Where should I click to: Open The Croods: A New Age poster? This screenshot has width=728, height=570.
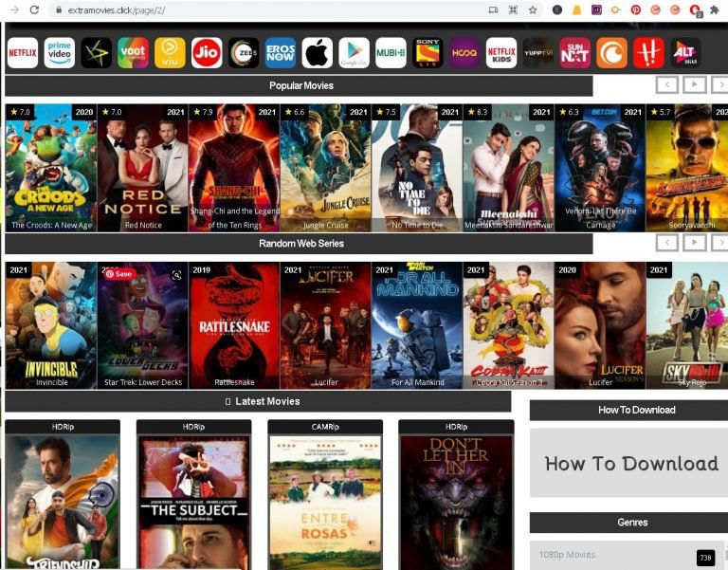(51, 168)
